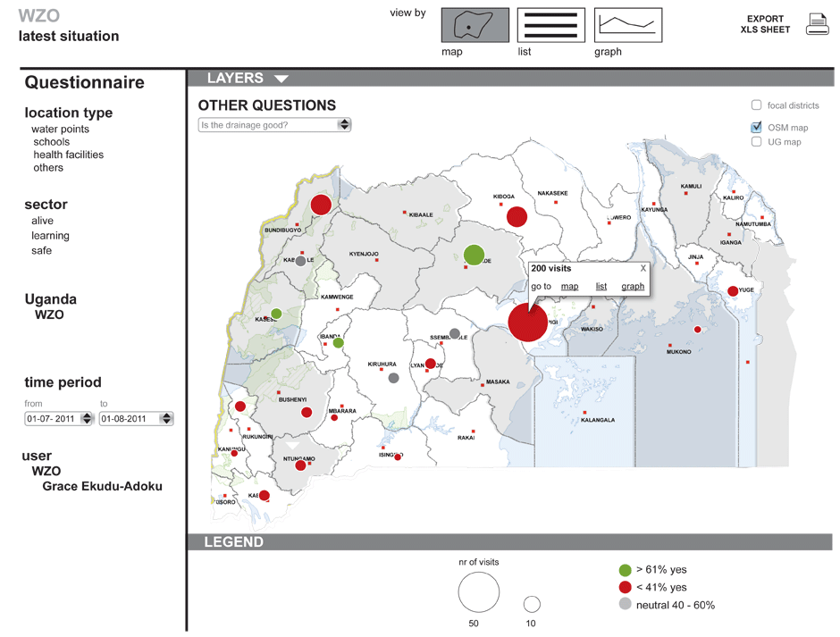Click red circle at Isingiro

(x=398, y=457)
